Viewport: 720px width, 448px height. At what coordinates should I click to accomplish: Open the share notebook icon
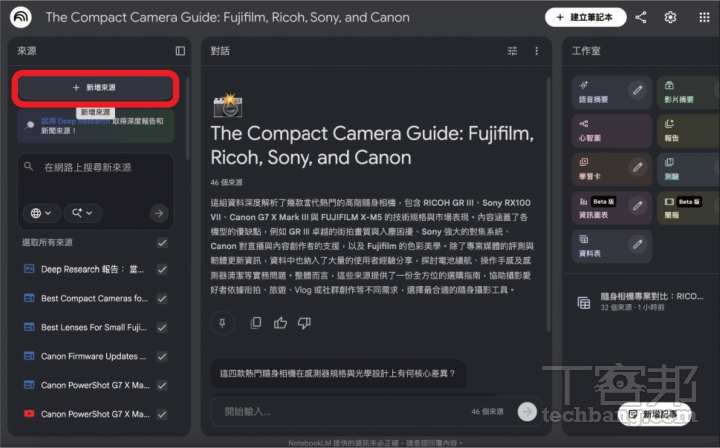(x=641, y=17)
